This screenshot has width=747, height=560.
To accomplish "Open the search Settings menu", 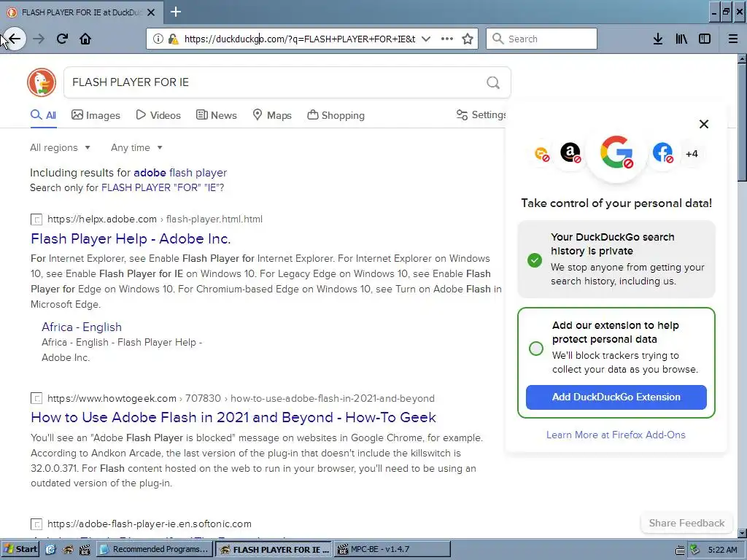I will [481, 114].
